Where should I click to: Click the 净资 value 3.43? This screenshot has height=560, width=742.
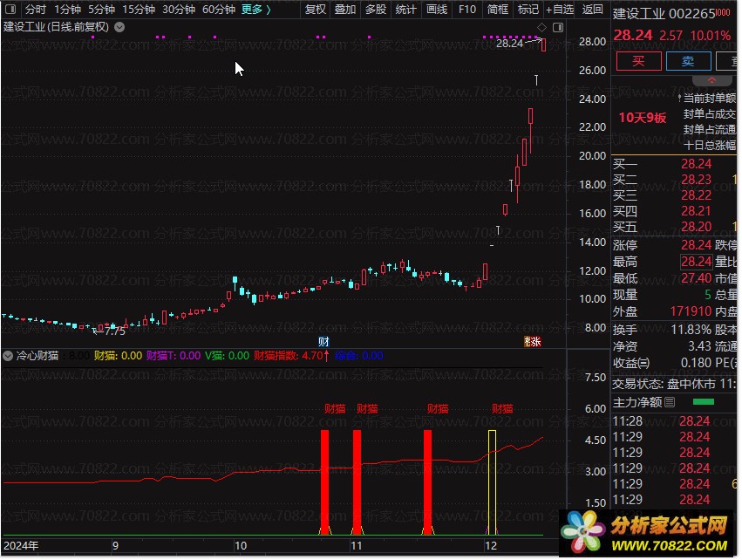coord(699,346)
